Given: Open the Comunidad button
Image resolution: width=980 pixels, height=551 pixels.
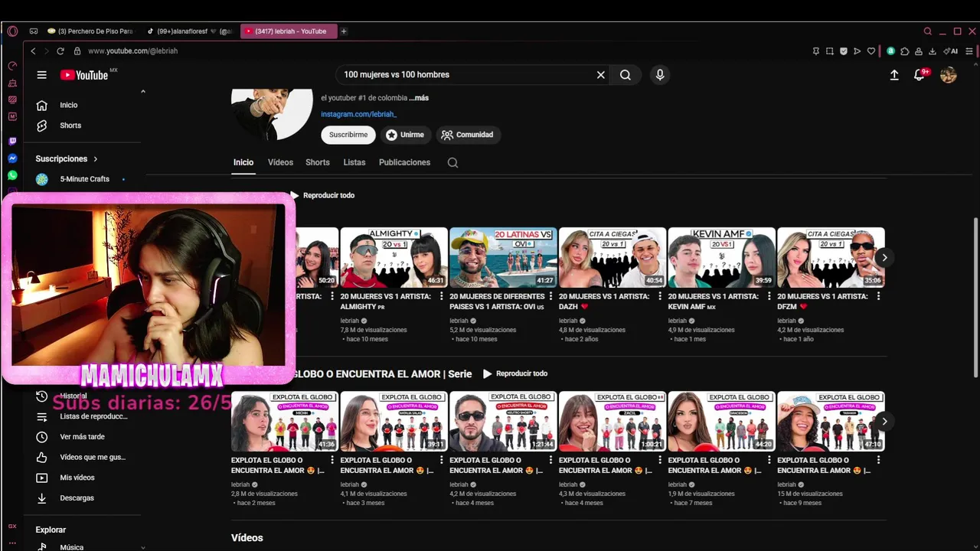Looking at the screenshot, I should pyautogui.click(x=468, y=135).
